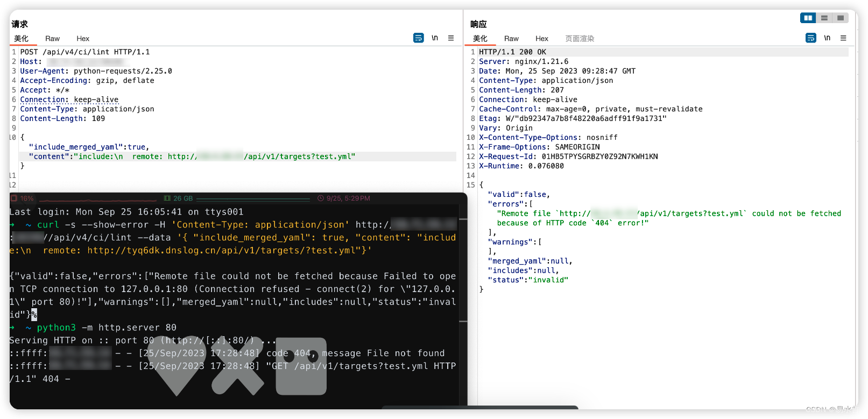Select side-by-side split layout icon
This screenshot has width=868, height=419.
(808, 18)
